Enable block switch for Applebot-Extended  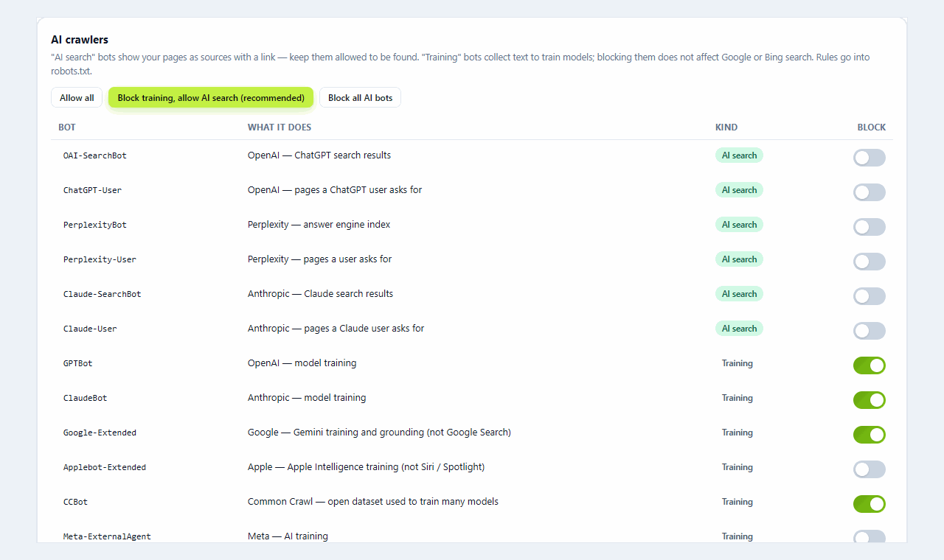pos(869,469)
